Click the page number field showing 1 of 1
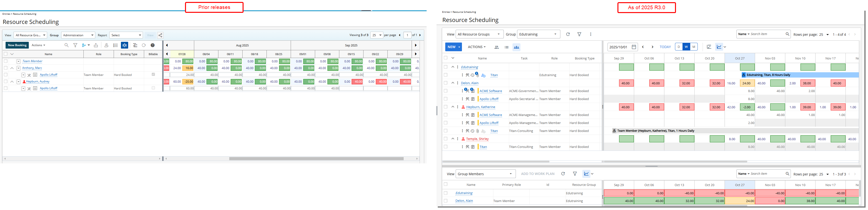868x210 pixels. click(x=407, y=35)
